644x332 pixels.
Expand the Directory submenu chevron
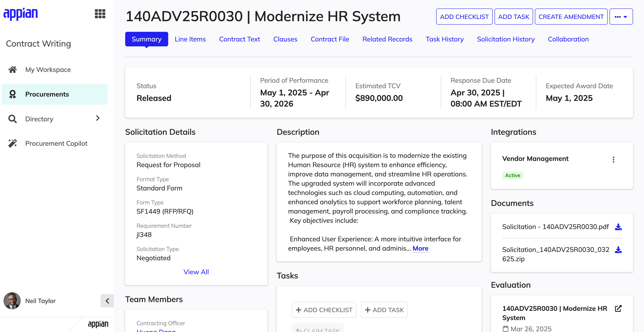click(98, 118)
